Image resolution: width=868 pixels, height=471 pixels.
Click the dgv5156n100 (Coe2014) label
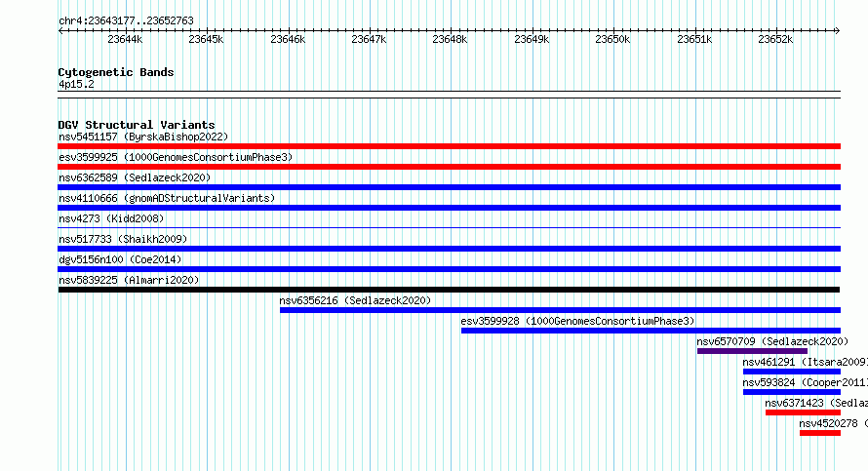120,259
